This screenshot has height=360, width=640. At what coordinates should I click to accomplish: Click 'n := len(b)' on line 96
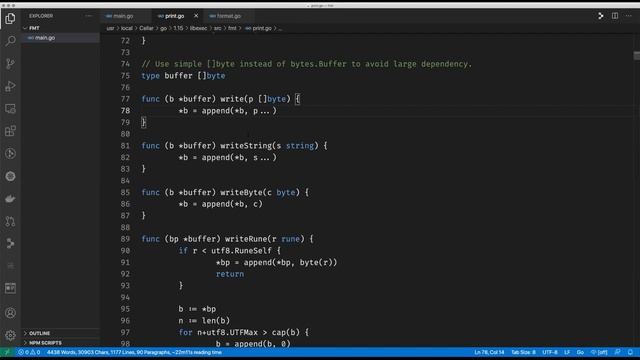[x=204, y=321]
